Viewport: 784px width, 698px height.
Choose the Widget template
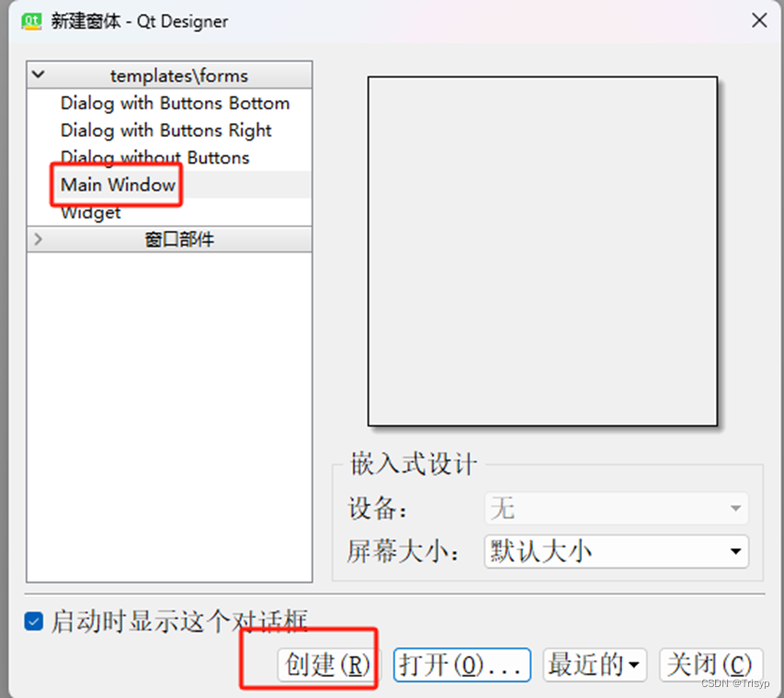point(90,212)
